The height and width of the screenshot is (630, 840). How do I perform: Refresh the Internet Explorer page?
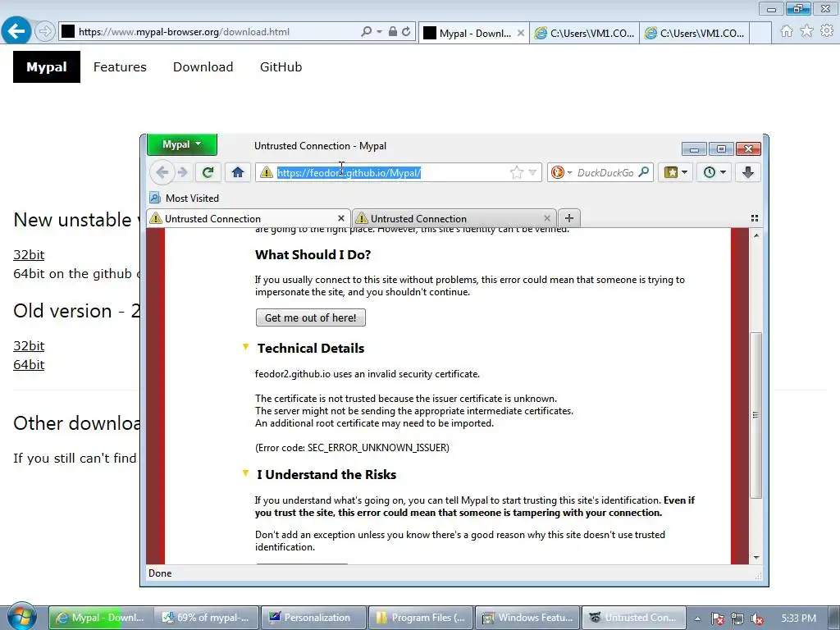[x=407, y=32]
